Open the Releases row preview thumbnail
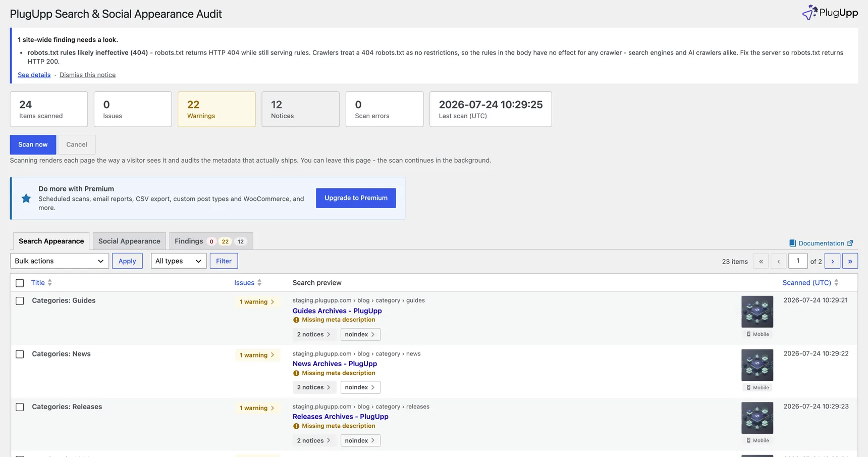Image resolution: width=868 pixels, height=457 pixels. coord(757,418)
